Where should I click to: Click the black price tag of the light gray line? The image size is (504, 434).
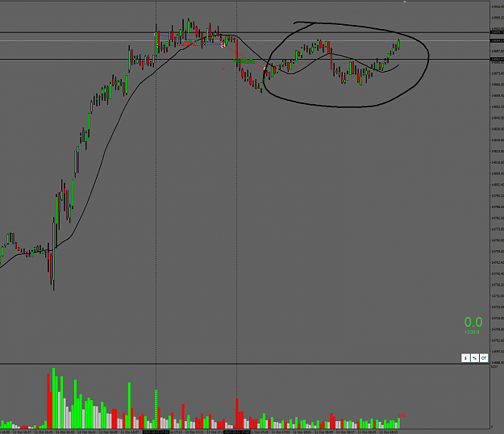point(497,41)
